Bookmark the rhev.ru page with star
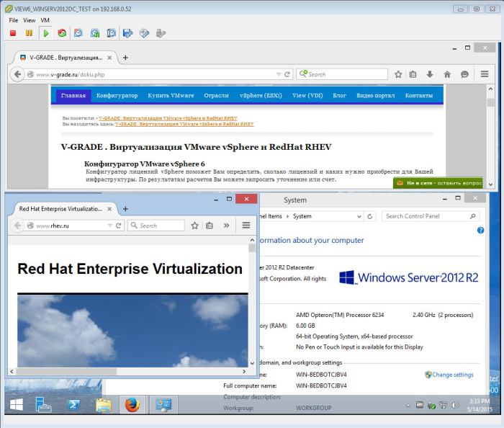504x428 pixels. pos(195,226)
